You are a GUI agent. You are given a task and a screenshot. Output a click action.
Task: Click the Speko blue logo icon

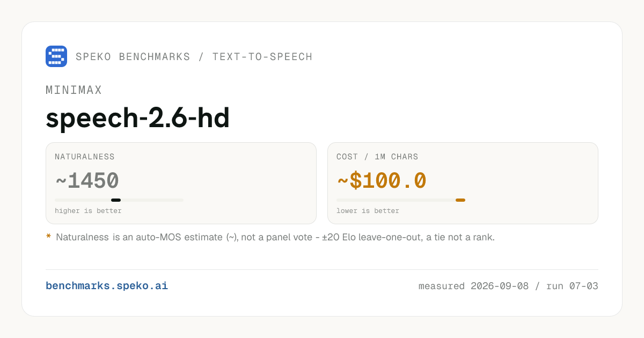pos(56,56)
